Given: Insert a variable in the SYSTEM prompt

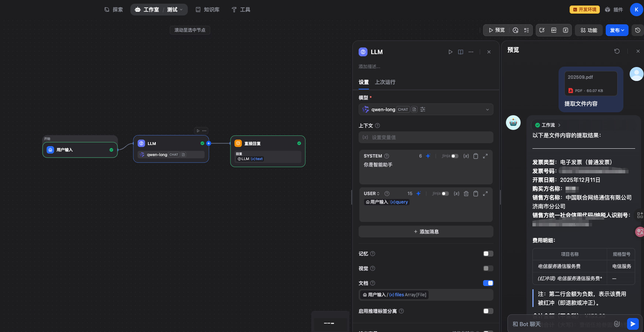Looking at the screenshot, I should 466,156.
